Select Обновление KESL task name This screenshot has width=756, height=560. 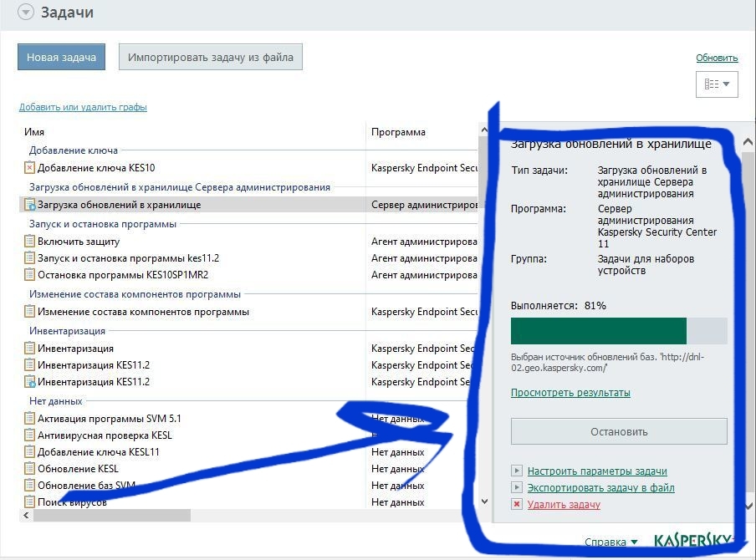78,469
